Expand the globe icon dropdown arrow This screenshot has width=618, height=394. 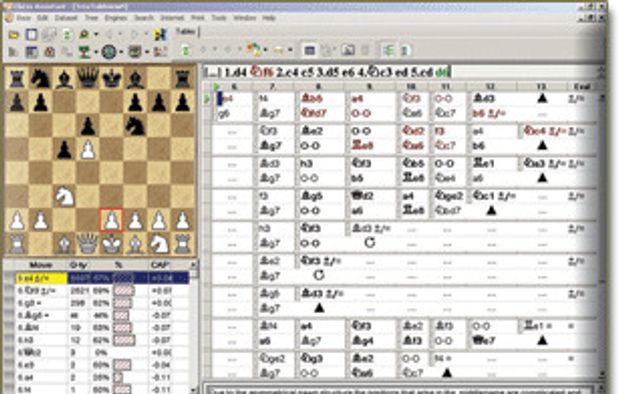pyautogui.click(x=121, y=52)
